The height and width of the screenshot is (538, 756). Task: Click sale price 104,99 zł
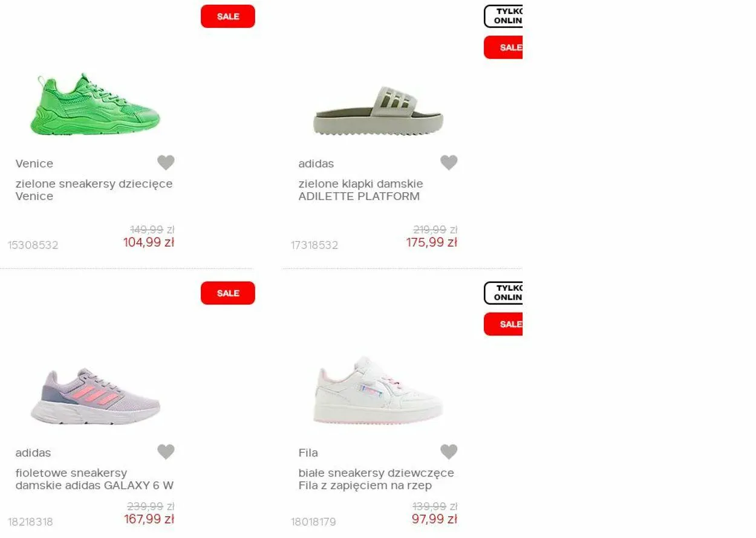[149, 242]
